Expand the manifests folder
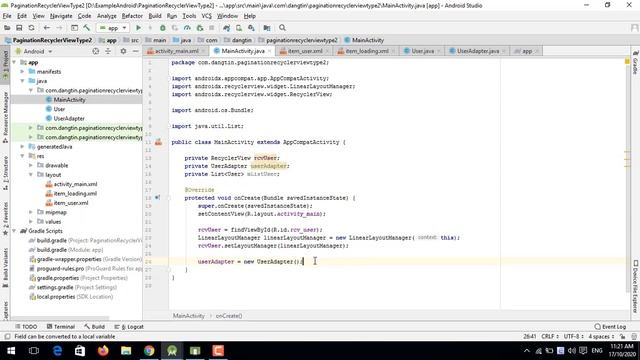640x360 pixels. click(x=22, y=71)
